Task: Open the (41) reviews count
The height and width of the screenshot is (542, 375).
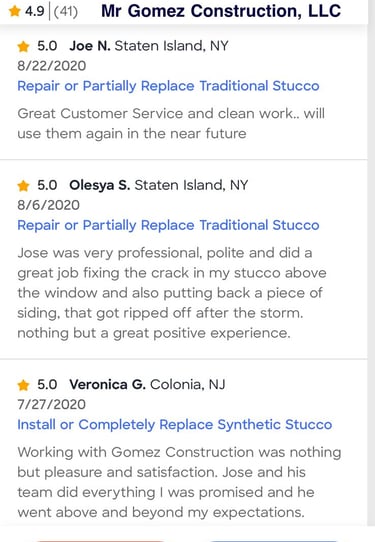Action: tap(66, 11)
